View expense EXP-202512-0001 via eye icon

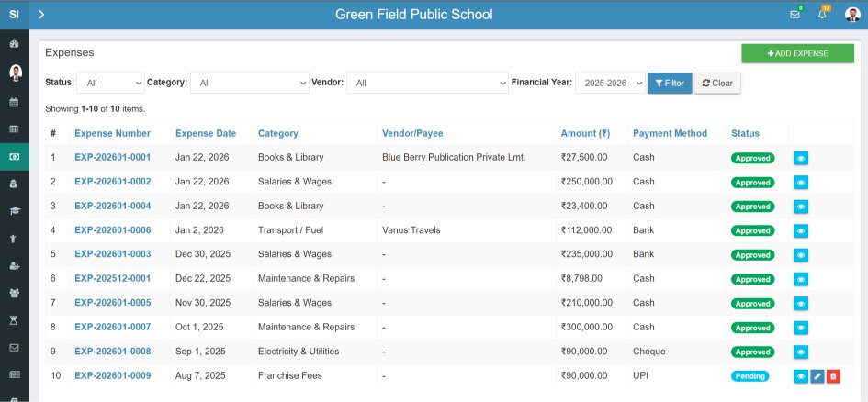click(x=800, y=279)
